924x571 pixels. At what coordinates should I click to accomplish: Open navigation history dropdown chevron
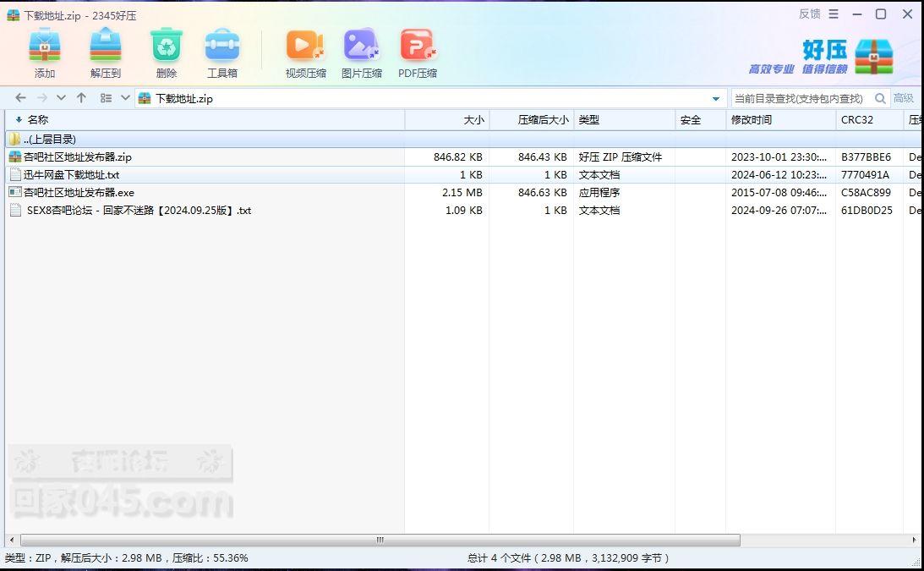coord(61,98)
